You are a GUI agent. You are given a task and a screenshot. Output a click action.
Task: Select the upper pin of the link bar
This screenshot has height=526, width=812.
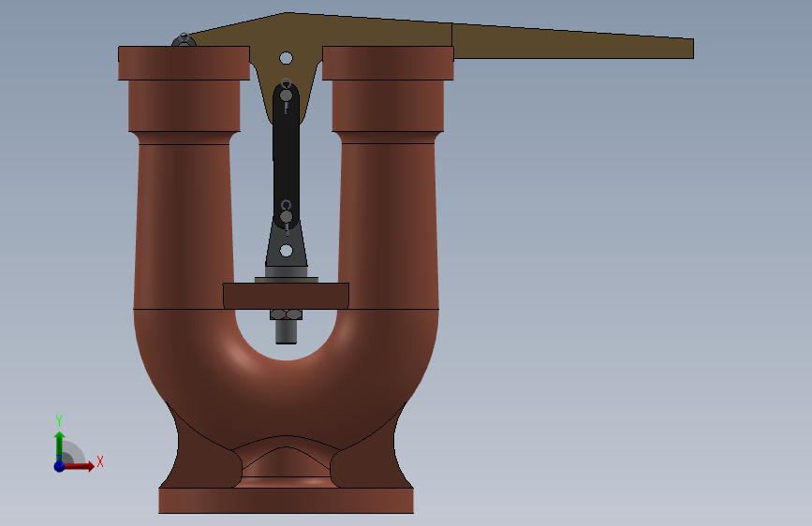pyautogui.click(x=286, y=95)
